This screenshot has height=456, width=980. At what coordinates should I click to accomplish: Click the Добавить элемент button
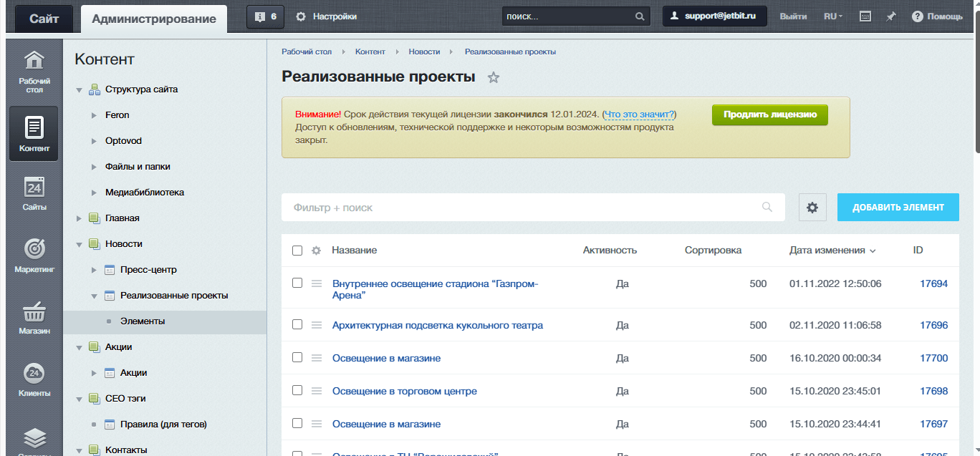click(x=898, y=207)
